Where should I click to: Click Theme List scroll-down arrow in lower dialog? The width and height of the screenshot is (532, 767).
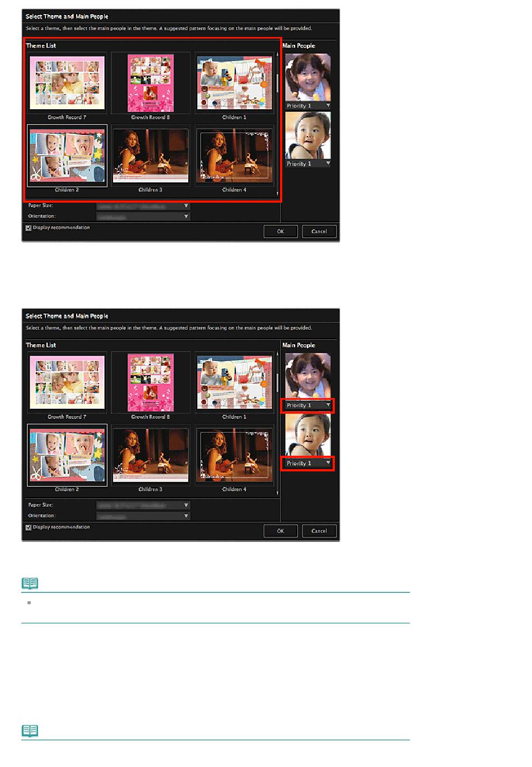[277, 493]
